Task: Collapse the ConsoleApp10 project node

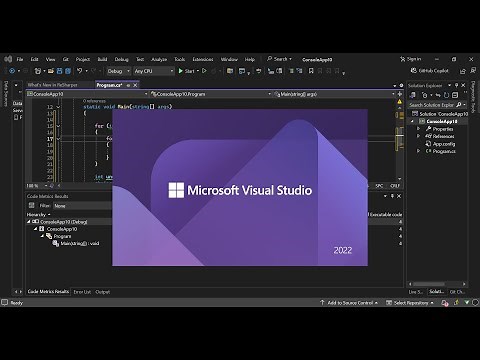Action: [x=412, y=121]
